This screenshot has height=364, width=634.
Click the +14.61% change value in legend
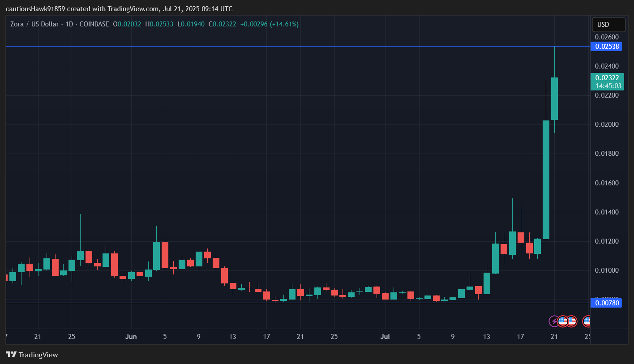pos(284,24)
